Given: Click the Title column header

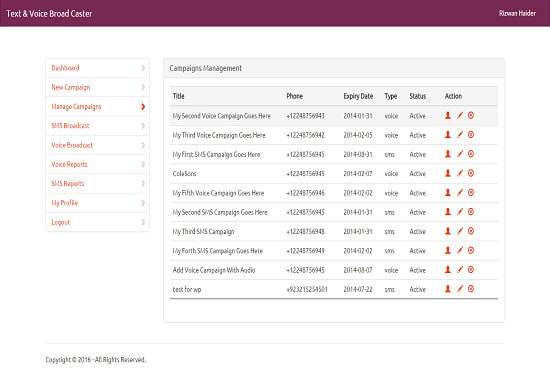Looking at the screenshot, I should pos(178,96).
